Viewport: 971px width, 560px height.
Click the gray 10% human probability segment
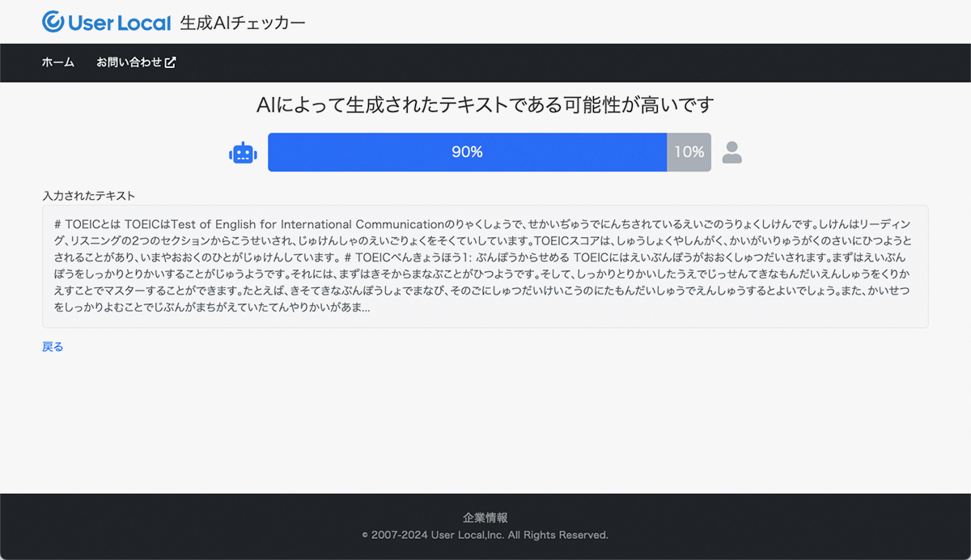tap(689, 152)
